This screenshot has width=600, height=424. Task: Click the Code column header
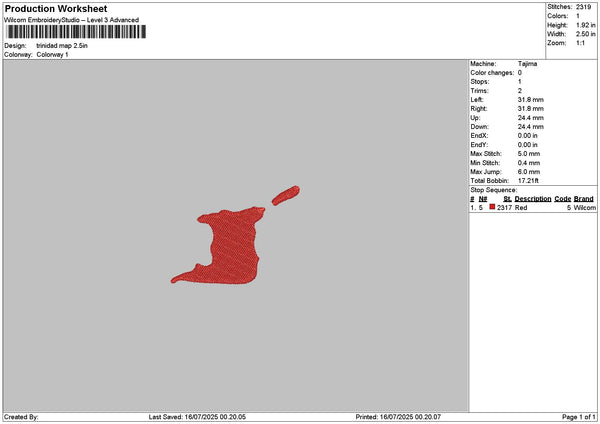point(562,199)
